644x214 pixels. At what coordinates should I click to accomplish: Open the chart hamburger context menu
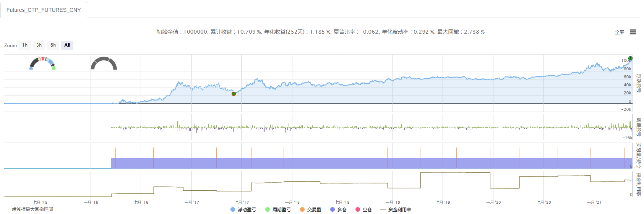click(x=633, y=32)
